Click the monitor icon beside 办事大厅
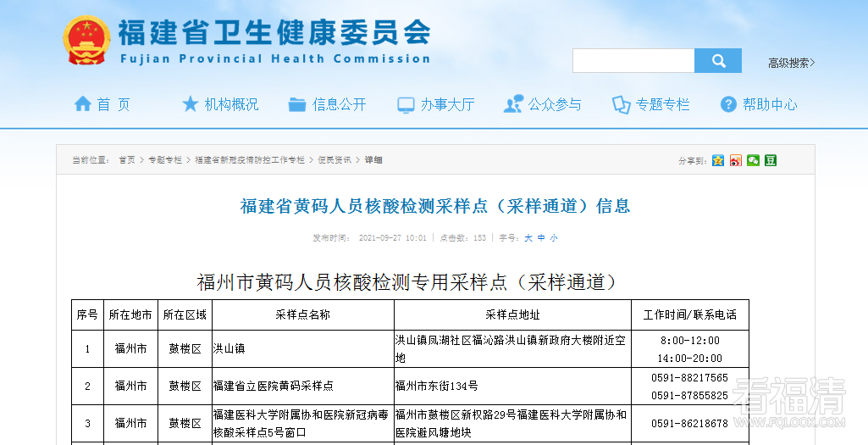This screenshot has height=445, width=868. 406,104
